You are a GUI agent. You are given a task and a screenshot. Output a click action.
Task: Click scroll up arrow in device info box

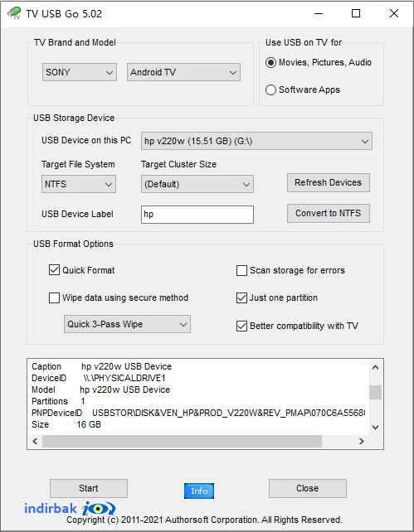pyautogui.click(x=375, y=367)
